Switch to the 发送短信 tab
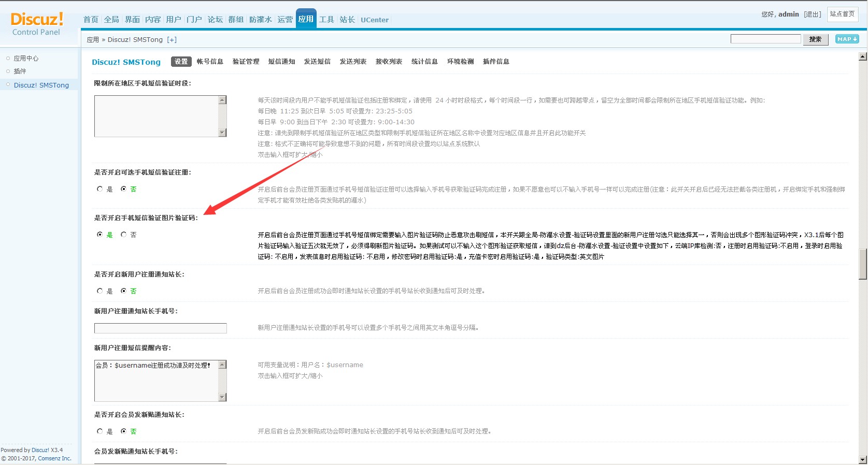Image resolution: width=868 pixels, height=465 pixels. tap(317, 62)
